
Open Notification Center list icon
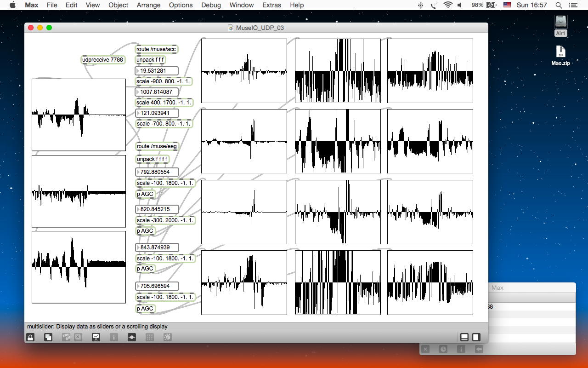[573, 5]
